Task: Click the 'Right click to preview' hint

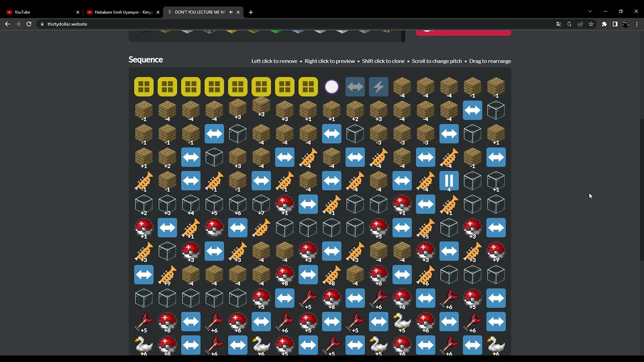Action: point(330,61)
